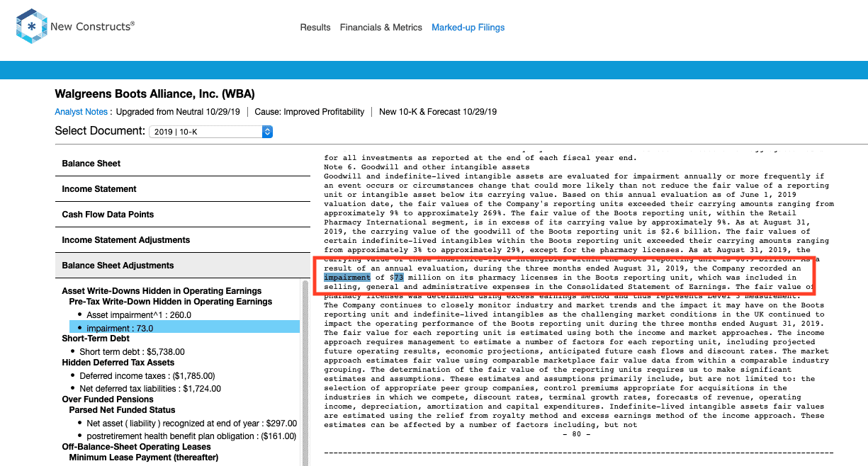Select Deferred income taxes : ($1,785.00)
868x466 pixels.
coord(147,376)
